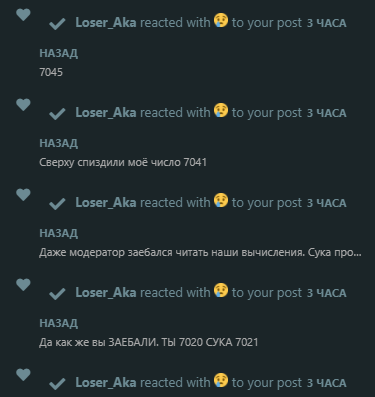
Task: Open the Loser_Aka username above the 'Даже модератор' post
Action: tap(106, 203)
